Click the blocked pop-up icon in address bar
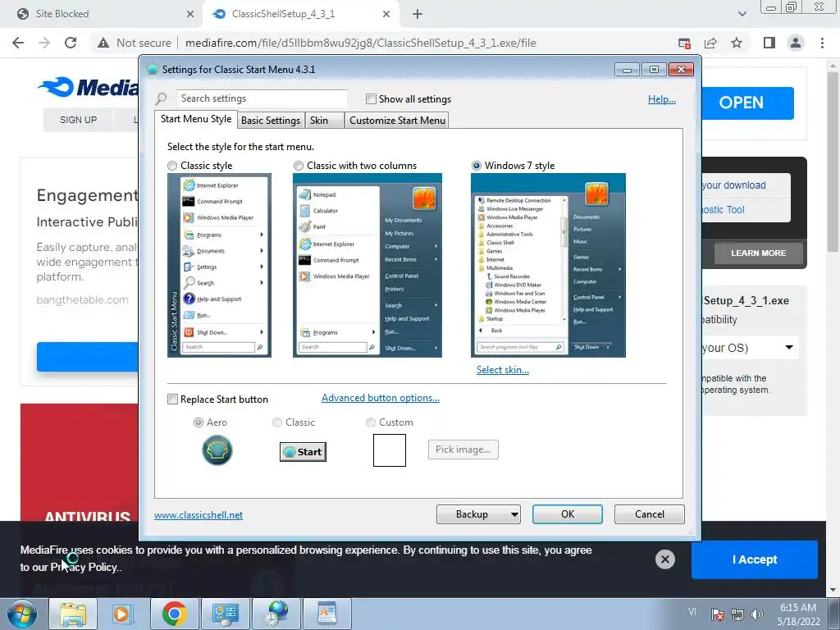Image resolution: width=840 pixels, height=630 pixels. coord(684,43)
